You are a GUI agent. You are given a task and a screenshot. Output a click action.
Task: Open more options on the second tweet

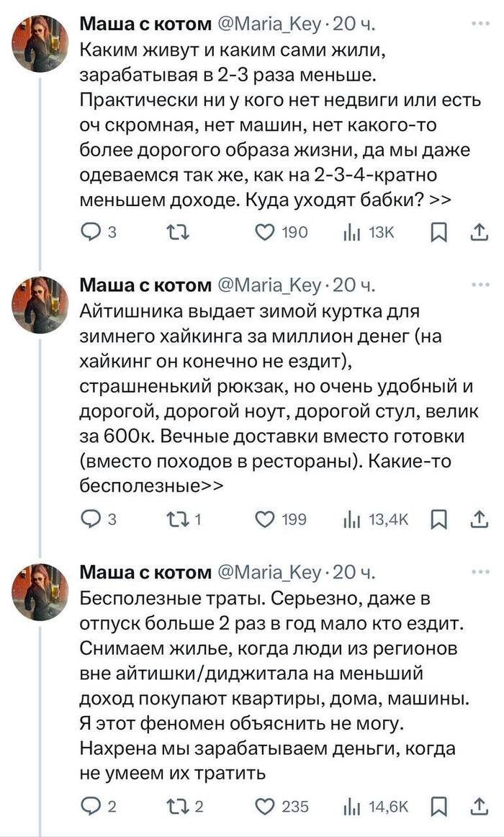pos(480,285)
